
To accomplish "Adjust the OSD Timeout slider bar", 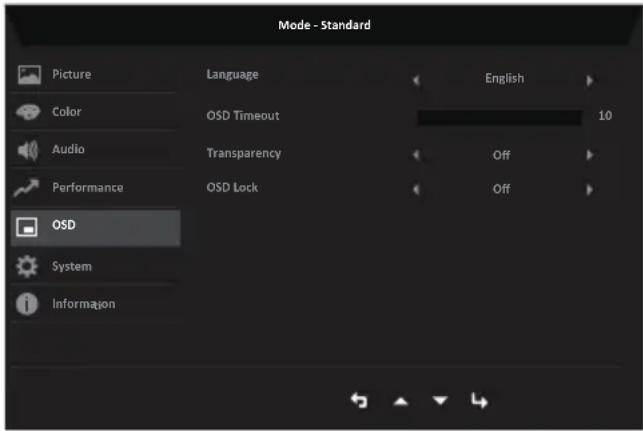I will pos(499,118).
